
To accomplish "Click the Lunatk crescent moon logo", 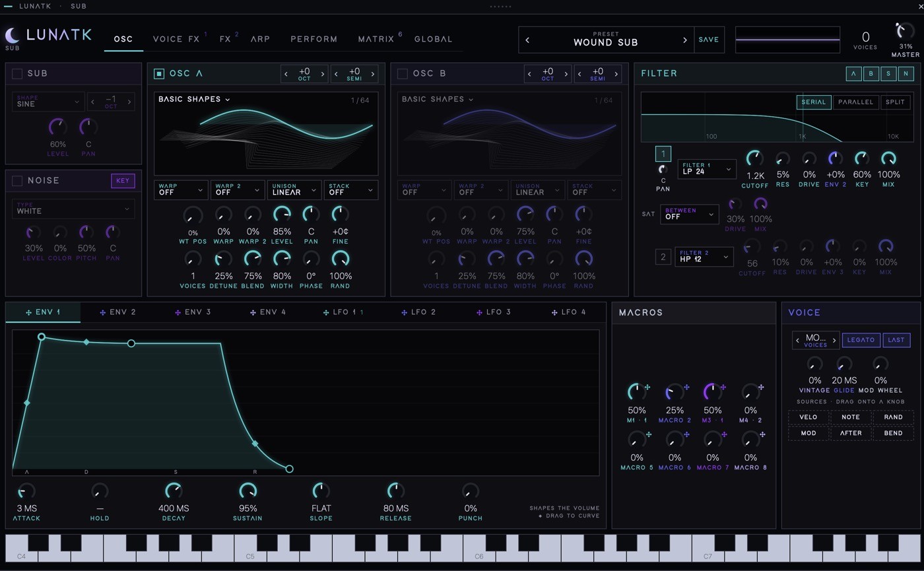I will pos(12,36).
